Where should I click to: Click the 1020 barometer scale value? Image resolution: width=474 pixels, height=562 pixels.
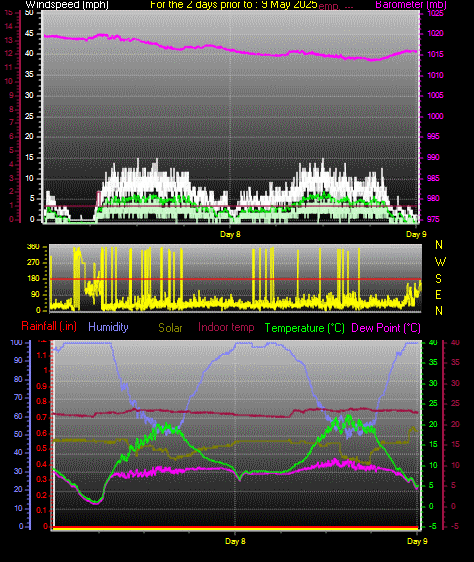(x=435, y=33)
